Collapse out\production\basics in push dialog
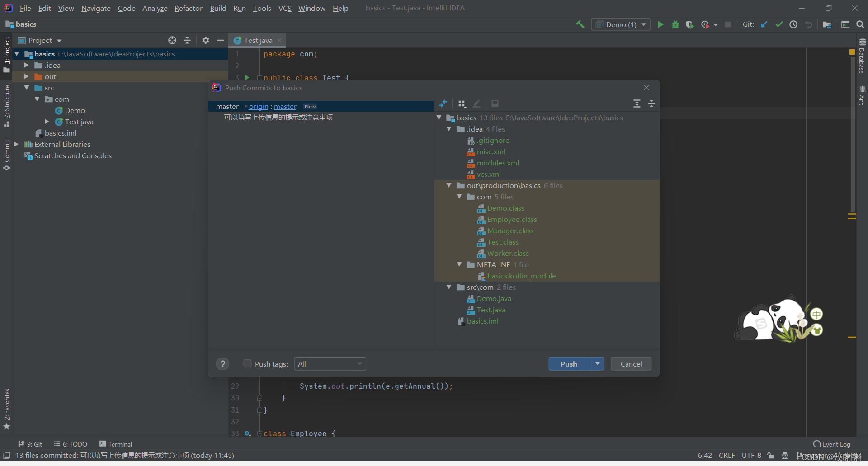Screen dimensions: 868x466 [x=449, y=185]
